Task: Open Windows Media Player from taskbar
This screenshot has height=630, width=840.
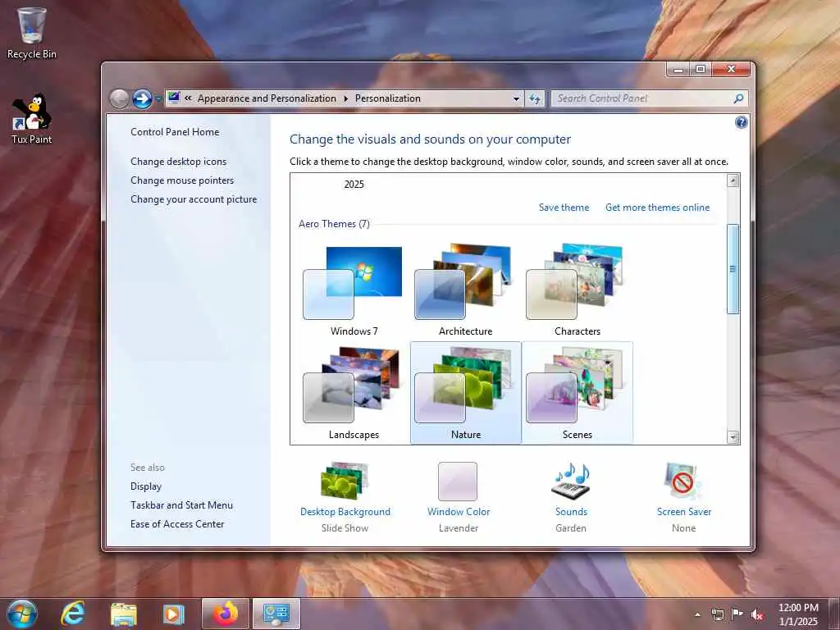Action: pyautogui.click(x=173, y=614)
